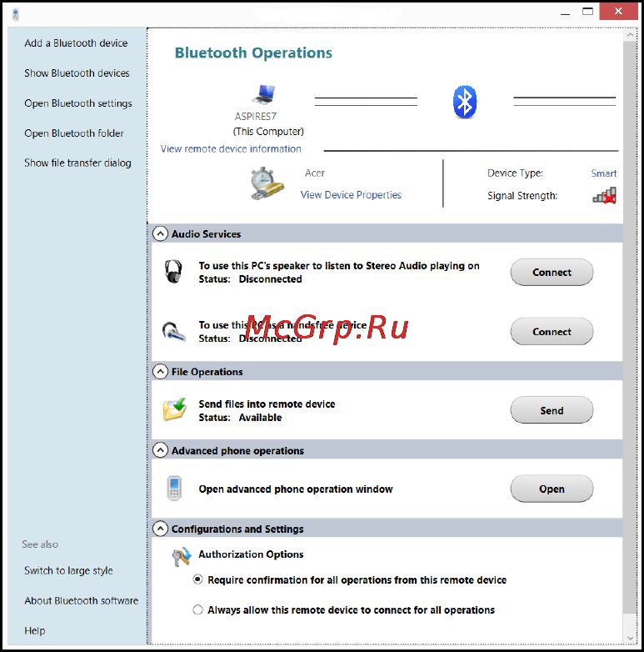Maximize the Bluetooth window
644x652 pixels.
[x=587, y=12]
